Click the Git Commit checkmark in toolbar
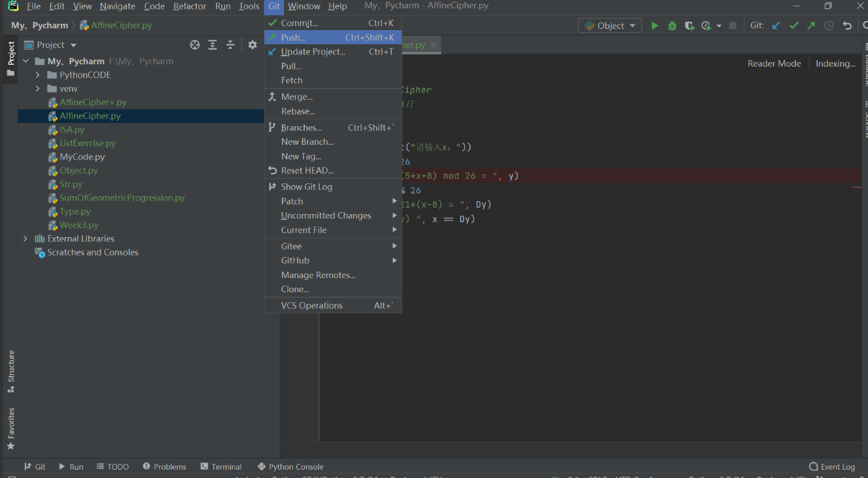Screen dimensions: 868x478 (x=794, y=26)
